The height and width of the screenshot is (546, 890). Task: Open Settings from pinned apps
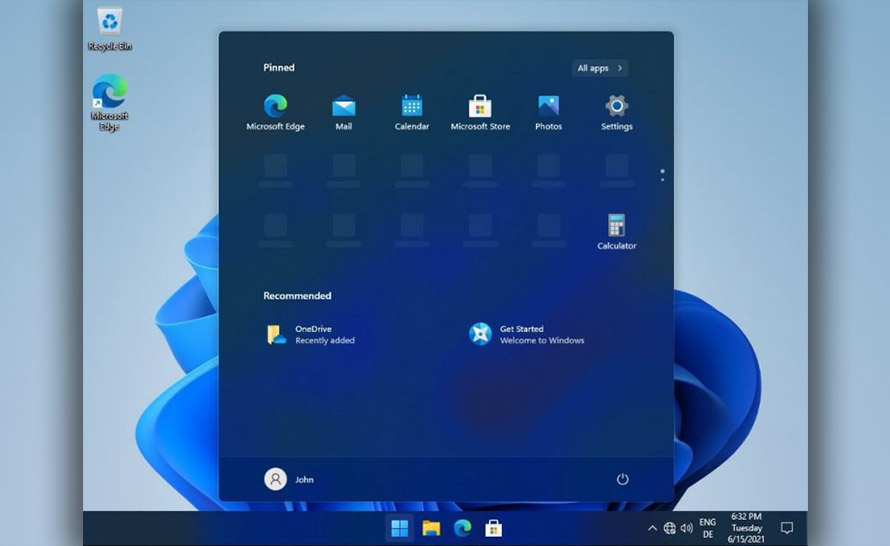616,112
